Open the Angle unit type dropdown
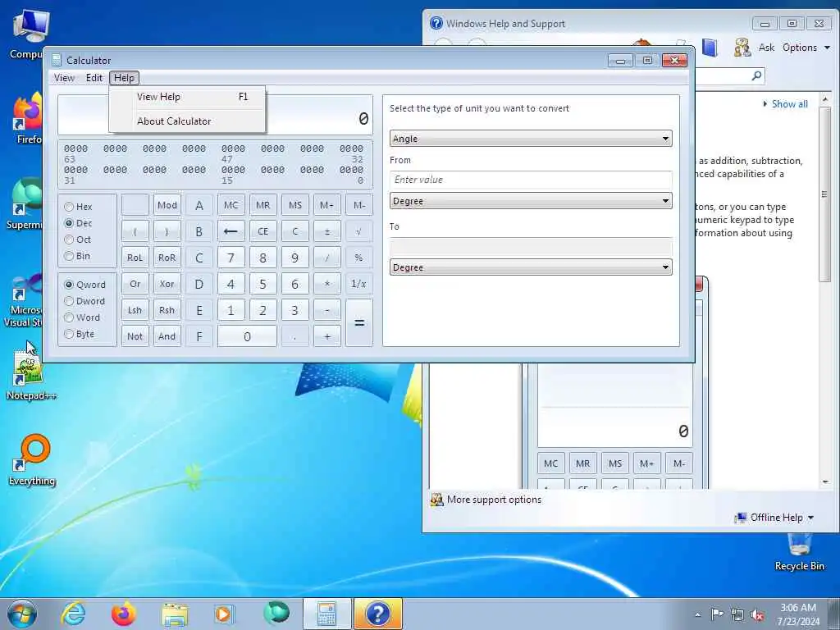The width and height of the screenshot is (840, 630). [x=531, y=139]
